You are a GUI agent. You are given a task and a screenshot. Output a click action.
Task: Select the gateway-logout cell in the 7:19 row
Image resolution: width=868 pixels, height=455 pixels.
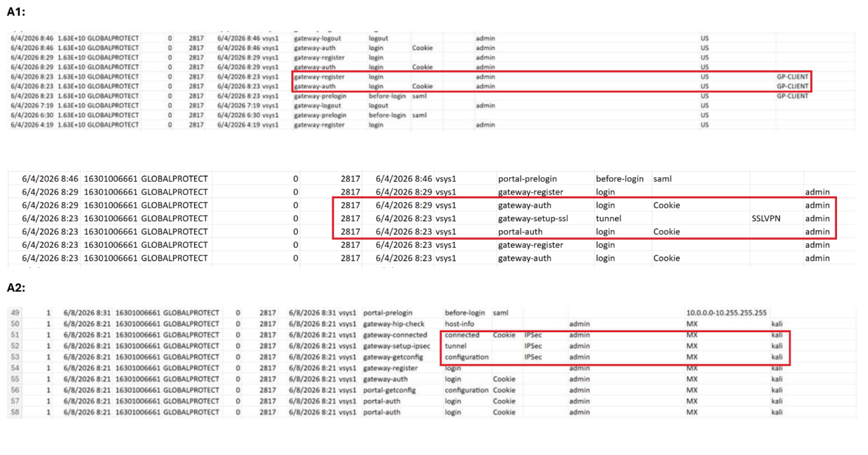(317, 105)
